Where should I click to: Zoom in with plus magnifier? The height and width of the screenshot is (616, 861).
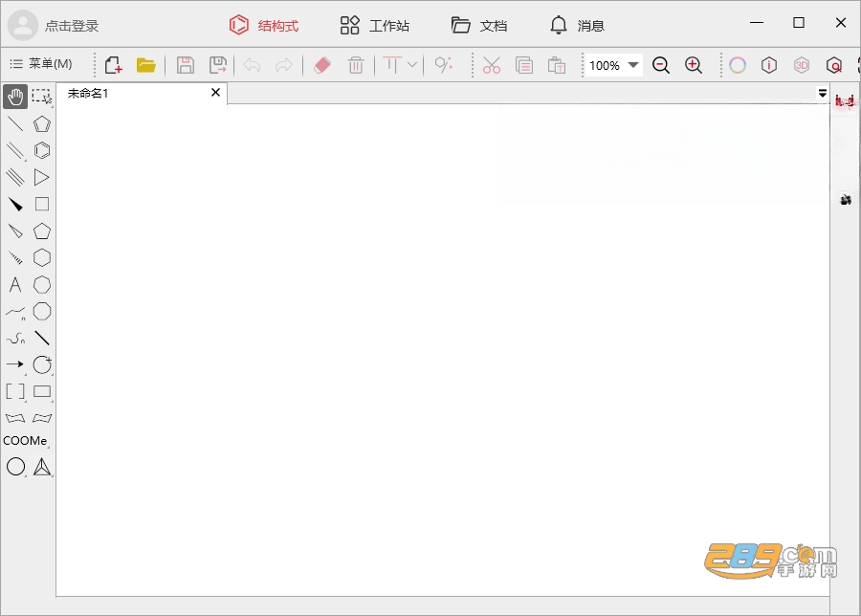click(694, 65)
